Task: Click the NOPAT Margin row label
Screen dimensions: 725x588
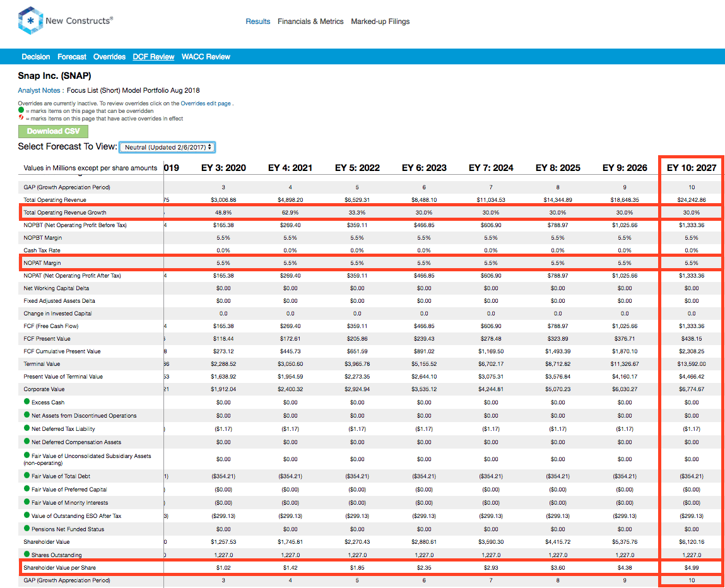Action: pyautogui.click(x=42, y=263)
